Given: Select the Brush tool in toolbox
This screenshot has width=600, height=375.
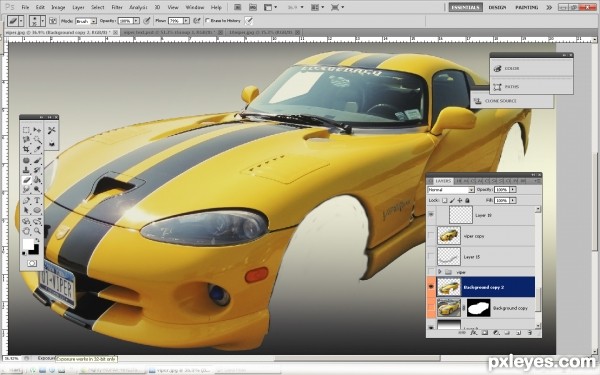Looking at the screenshot, I should point(37,160).
